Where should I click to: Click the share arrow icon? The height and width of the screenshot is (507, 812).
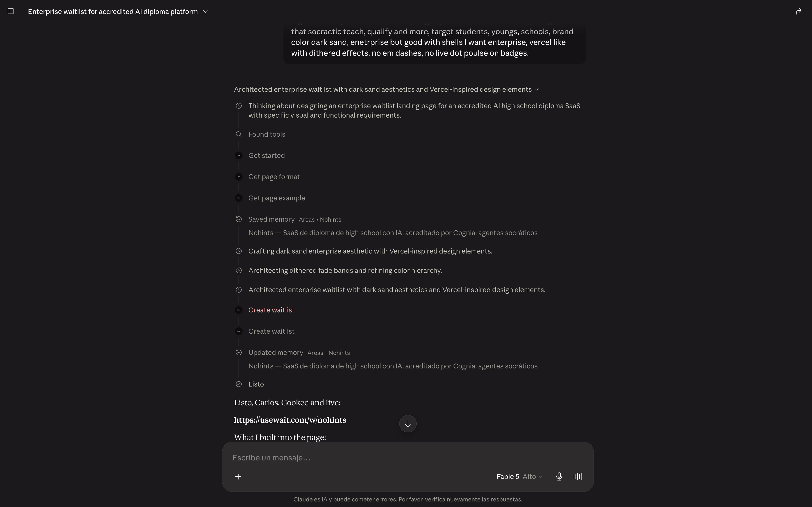(798, 11)
